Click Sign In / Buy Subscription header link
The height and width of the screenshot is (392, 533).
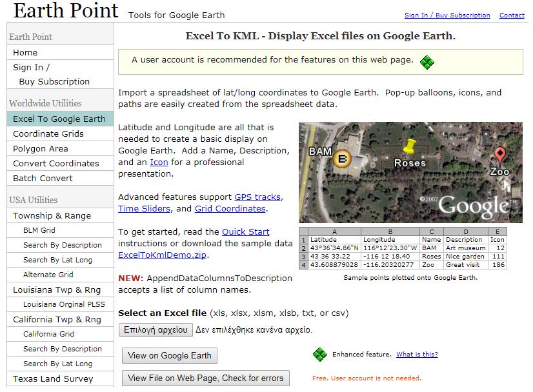447,15
